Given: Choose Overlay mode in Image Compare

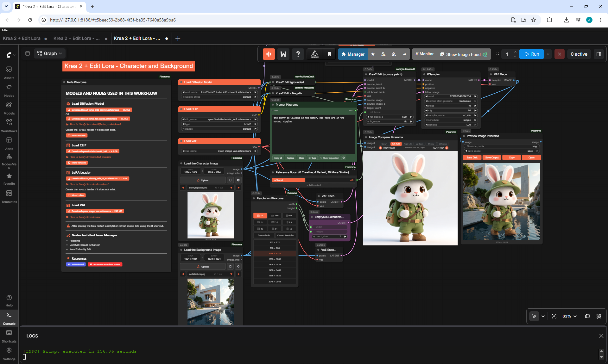Looking at the screenshot, I should pyautogui.click(x=431, y=144).
